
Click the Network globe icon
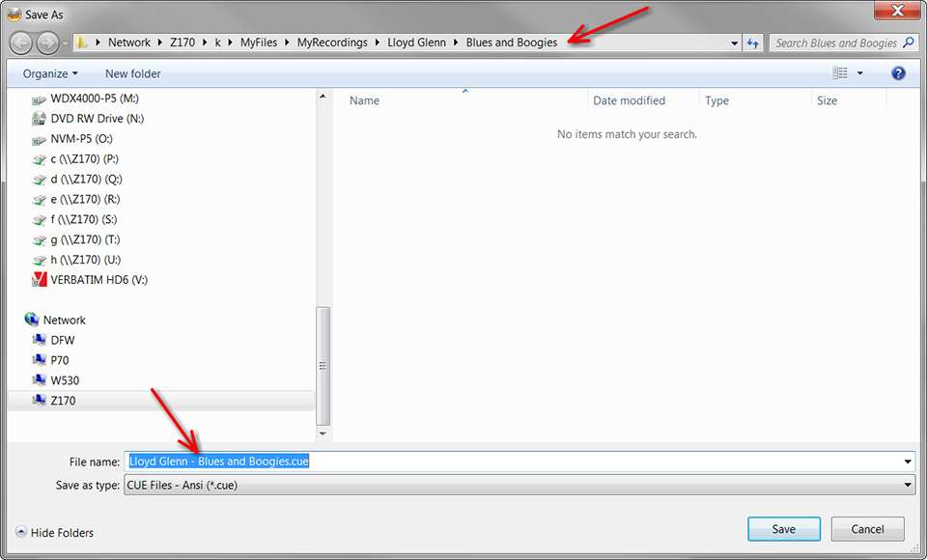[32, 320]
